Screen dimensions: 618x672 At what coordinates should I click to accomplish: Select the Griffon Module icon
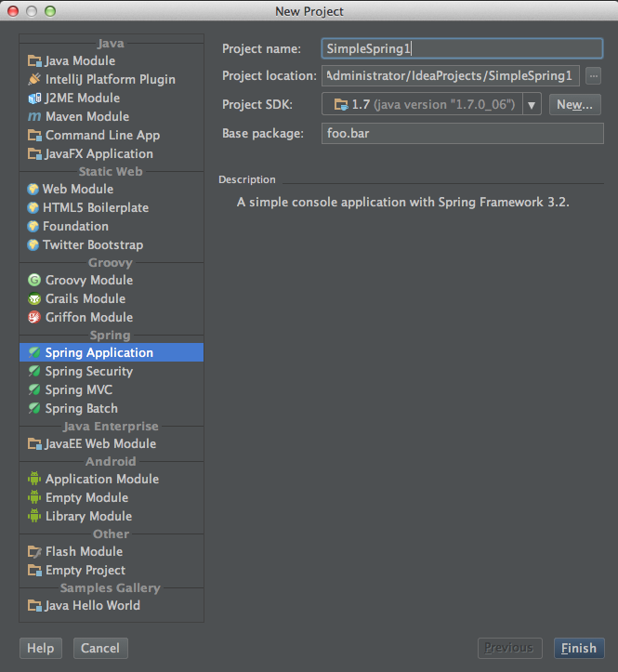pos(34,318)
